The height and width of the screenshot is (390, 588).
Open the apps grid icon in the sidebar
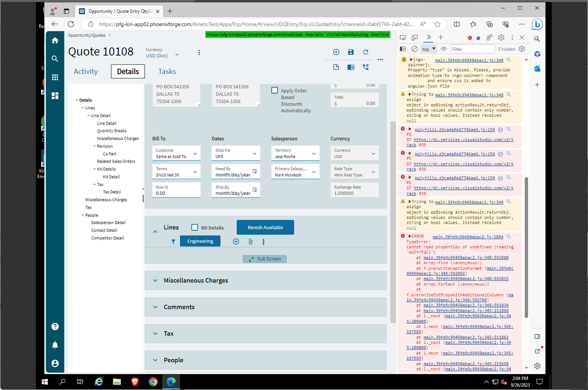pos(55,77)
